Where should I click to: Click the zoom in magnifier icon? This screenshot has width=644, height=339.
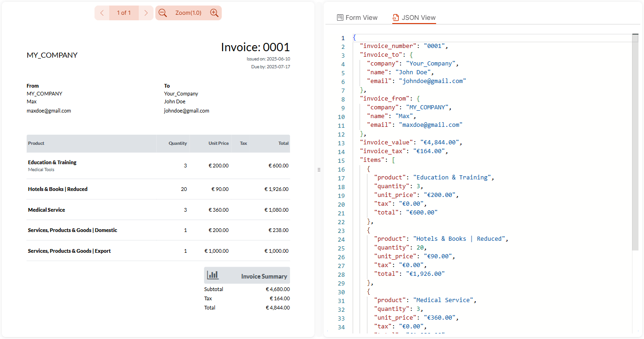pyautogui.click(x=214, y=13)
